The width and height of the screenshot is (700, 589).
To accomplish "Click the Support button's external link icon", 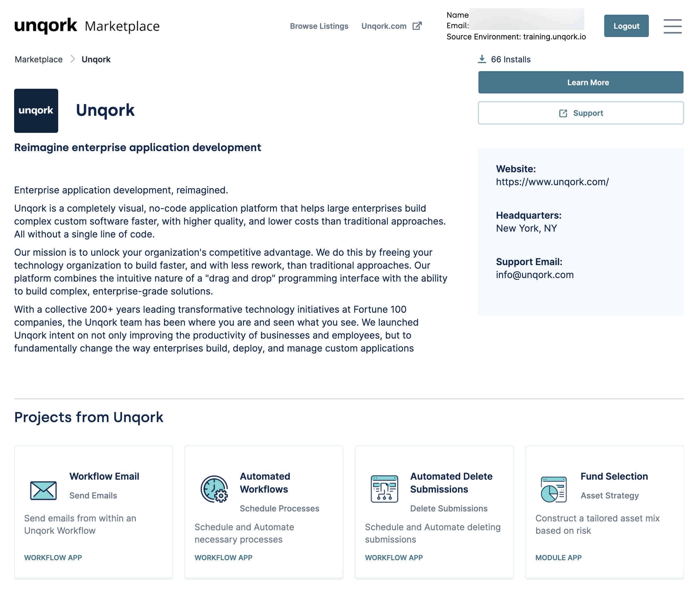I will (563, 113).
